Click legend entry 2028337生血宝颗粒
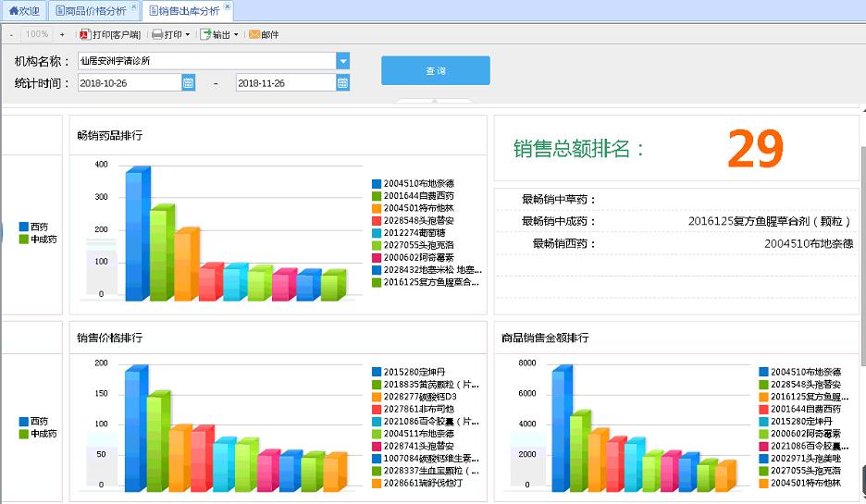Image resolution: width=866 pixels, height=504 pixels. (x=426, y=471)
